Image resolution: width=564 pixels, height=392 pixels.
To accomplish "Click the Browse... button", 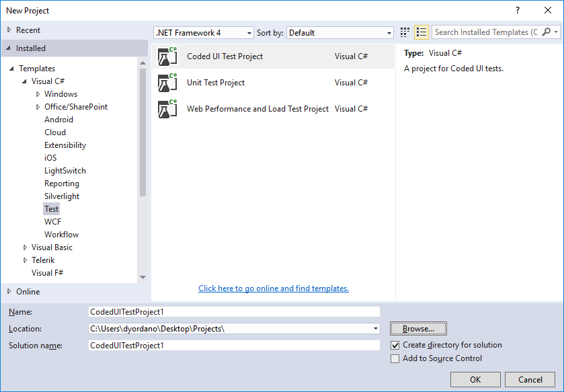I will click(x=418, y=329).
